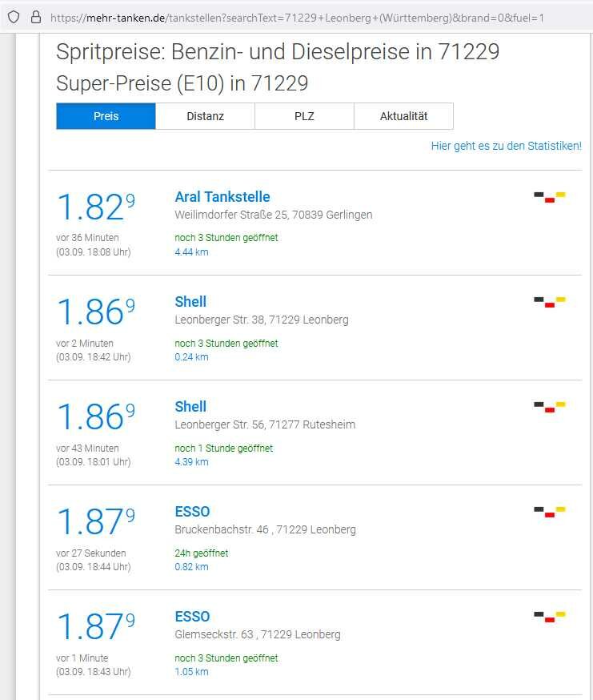The height and width of the screenshot is (700, 593).
Task: Select the Preis sorting tab
Action: (x=106, y=116)
